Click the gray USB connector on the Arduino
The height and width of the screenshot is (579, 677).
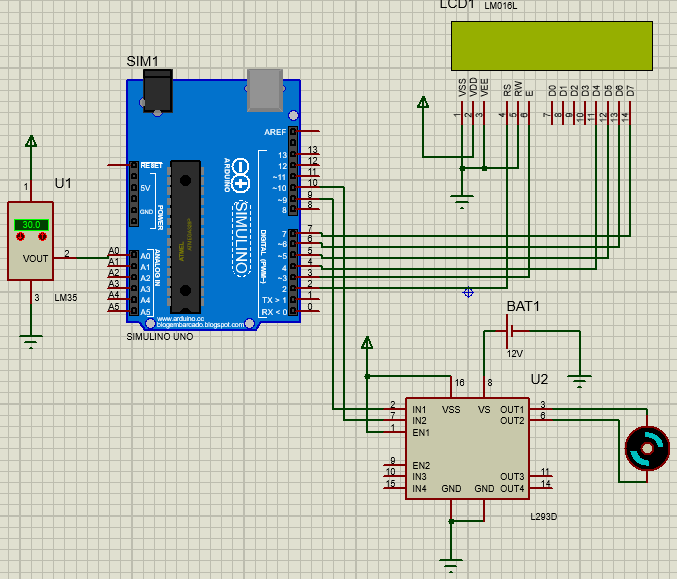point(265,90)
